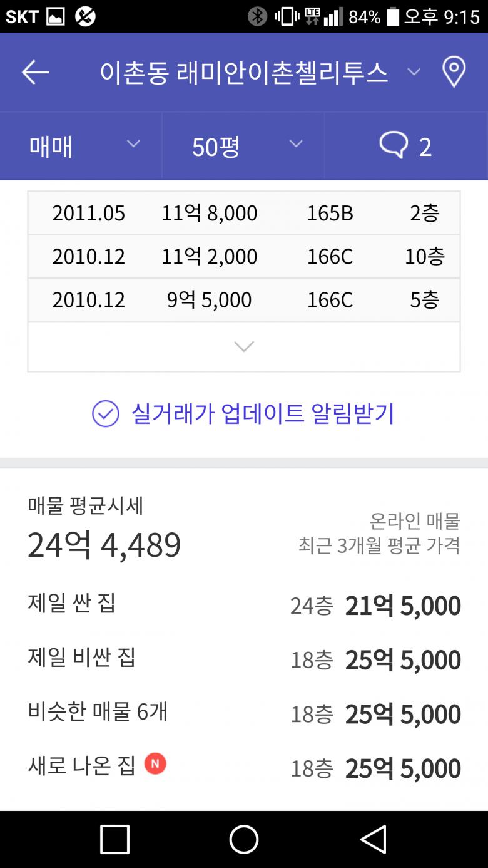The image size is (488, 868).
Task: Toggle real-price update alert check circle
Action: click(106, 414)
